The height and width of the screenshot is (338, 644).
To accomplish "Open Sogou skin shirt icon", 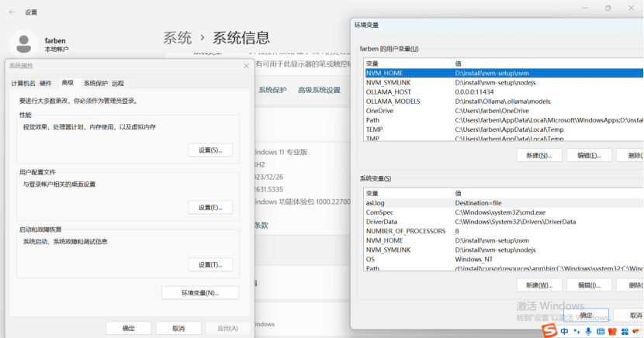I will coord(612,332).
